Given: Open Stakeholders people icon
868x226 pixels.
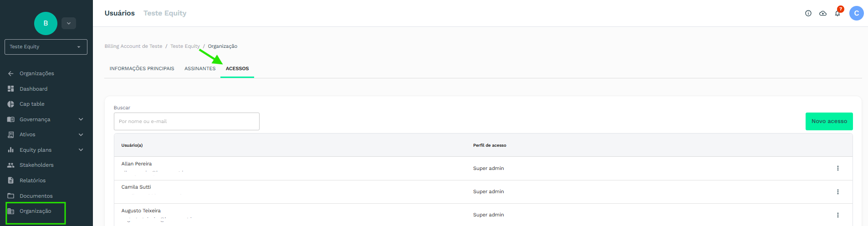Looking at the screenshot, I should (11, 165).
